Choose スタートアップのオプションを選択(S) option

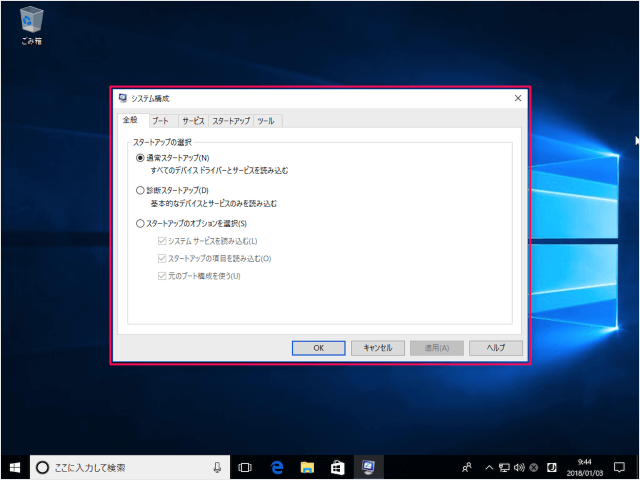(140, 223)
